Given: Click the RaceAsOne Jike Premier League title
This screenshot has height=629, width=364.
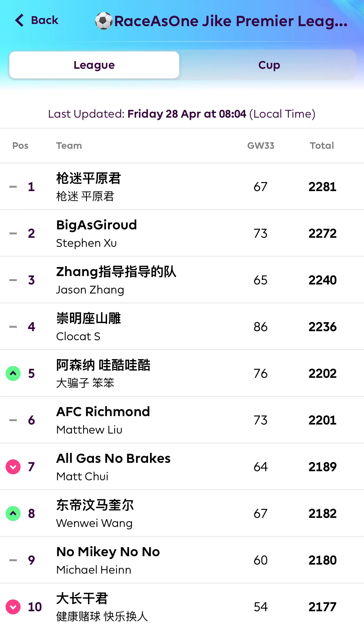Looking at the screenshot, I should [231, 21].
